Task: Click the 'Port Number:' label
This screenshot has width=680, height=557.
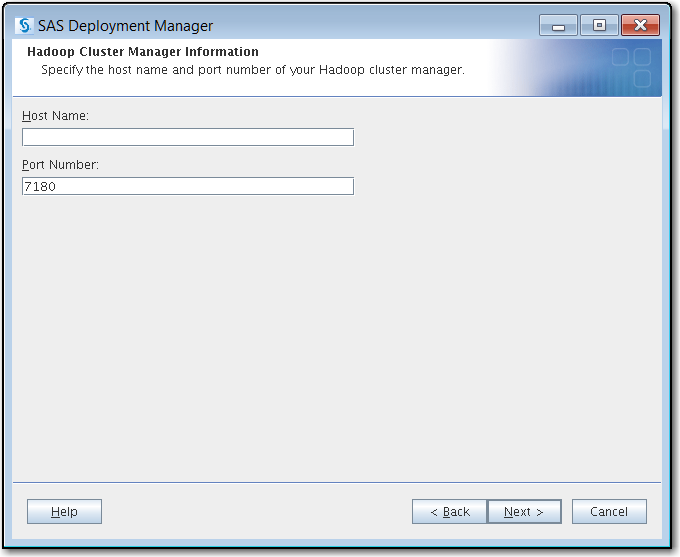Action: (60, 165)
